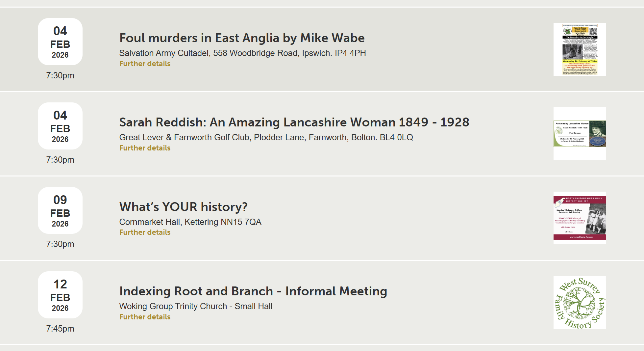Open the What's YOUR history? event title
Screen dimensions: 644x351
(183, 207)
